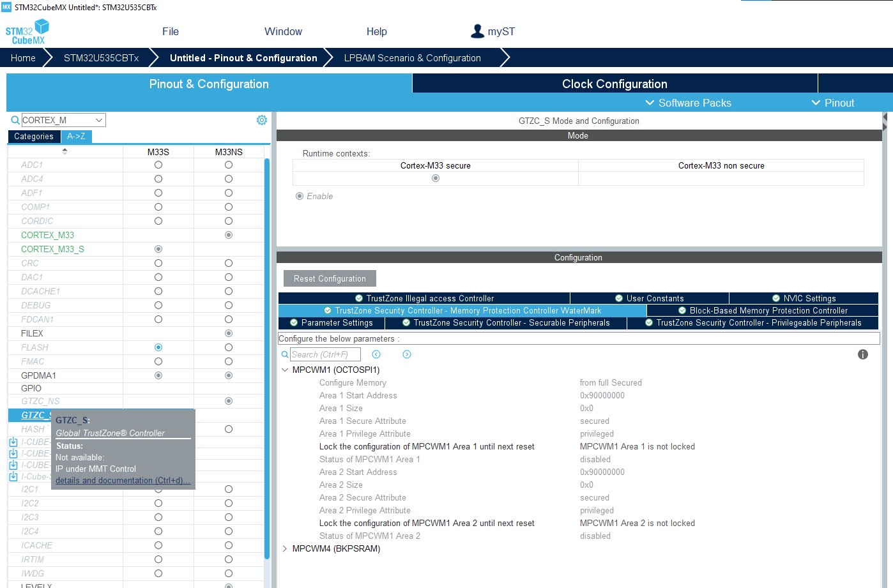Click 'MPCWM1 Area 1 is not locked' value

(x=637, y=446)
